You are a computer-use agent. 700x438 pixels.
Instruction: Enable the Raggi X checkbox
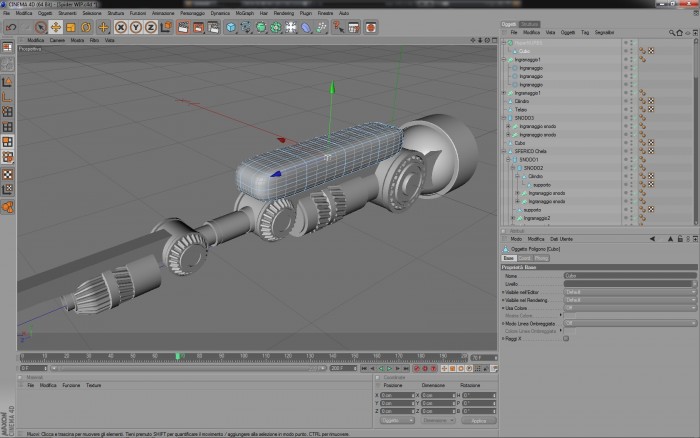(566, 339)
